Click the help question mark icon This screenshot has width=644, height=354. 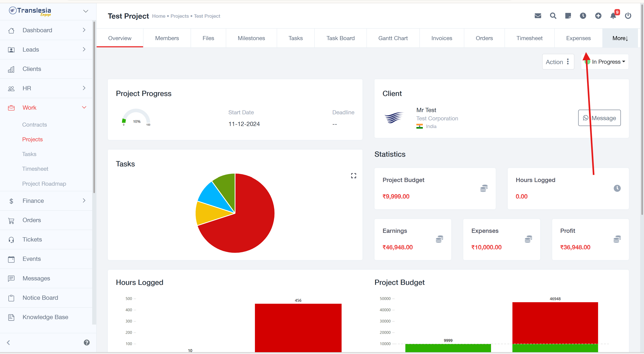click(x=87, y=343)
